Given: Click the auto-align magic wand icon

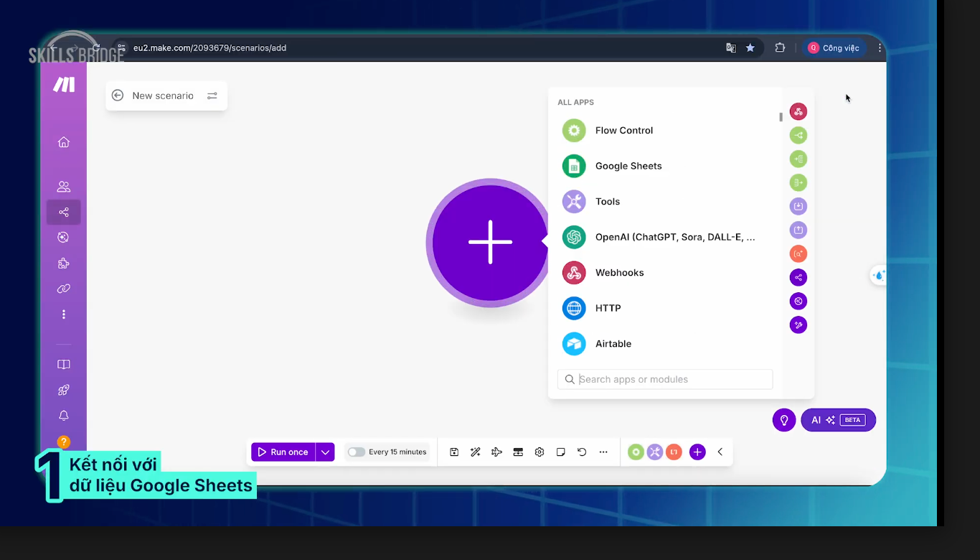Looking at the screenshot, I should [x=475, y=452].
